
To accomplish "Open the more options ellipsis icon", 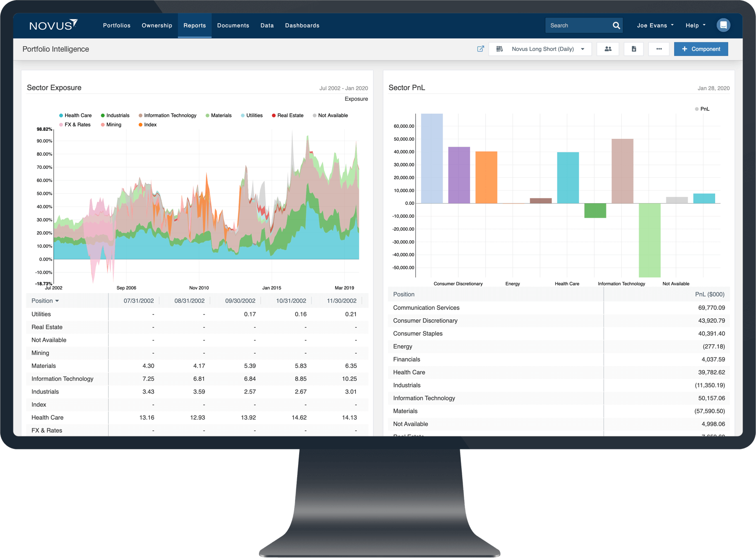I will click(659, 49).
